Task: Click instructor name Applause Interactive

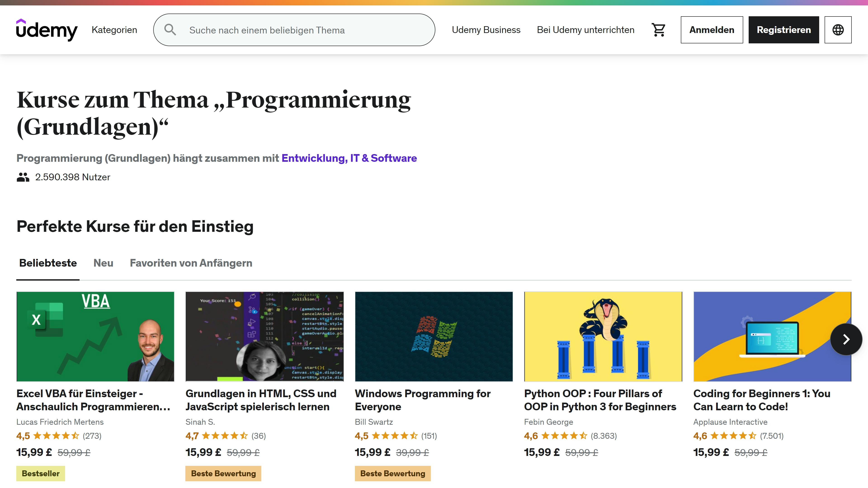Action: click(x=730, y=422)
